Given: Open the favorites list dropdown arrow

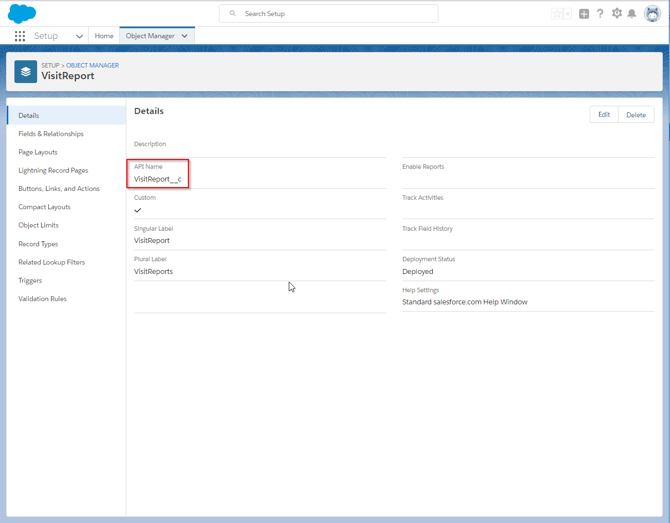Looking at the screenshot, I should point(567,14).
